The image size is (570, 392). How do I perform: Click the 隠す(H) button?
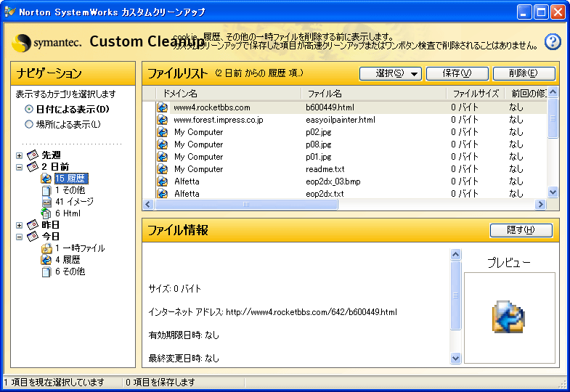521,230
